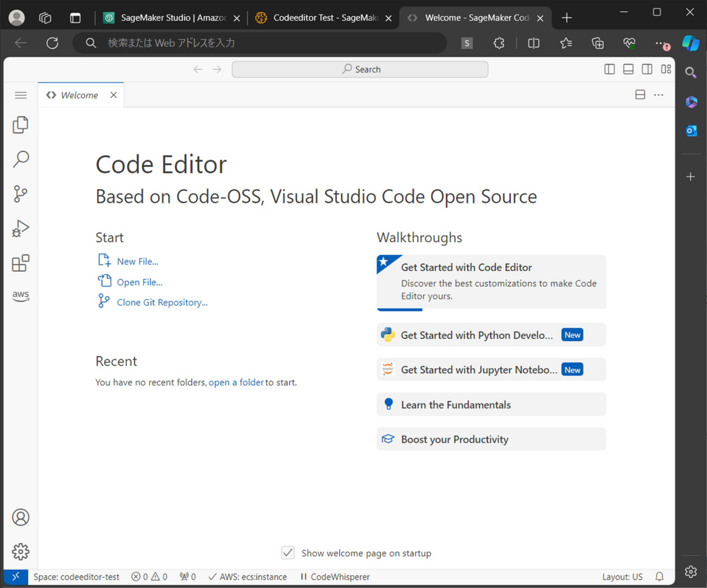Switch to the Codeeditor Test browser tab
The width and height of the screenshot is (707, 588).
(324, 18)
